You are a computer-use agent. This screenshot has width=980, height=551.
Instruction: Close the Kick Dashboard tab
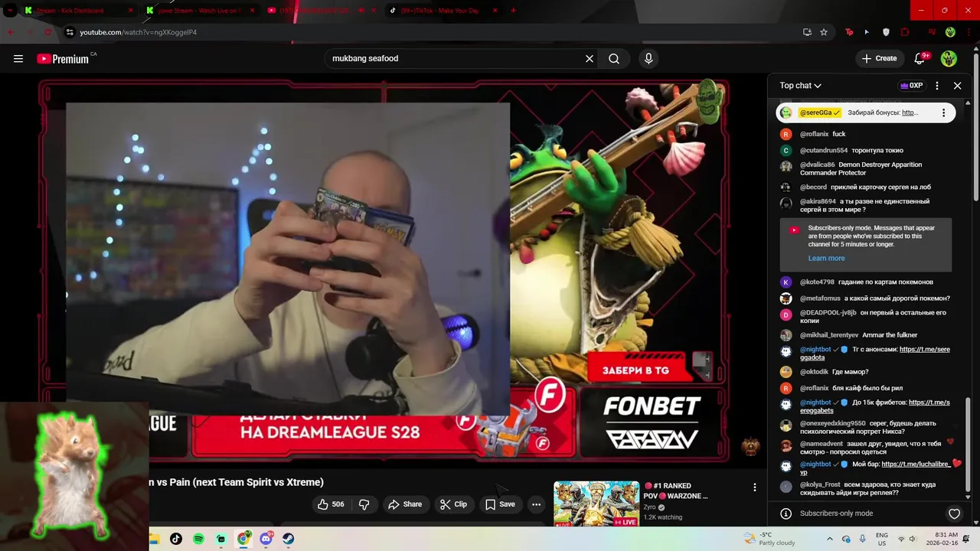pos(130,11)
